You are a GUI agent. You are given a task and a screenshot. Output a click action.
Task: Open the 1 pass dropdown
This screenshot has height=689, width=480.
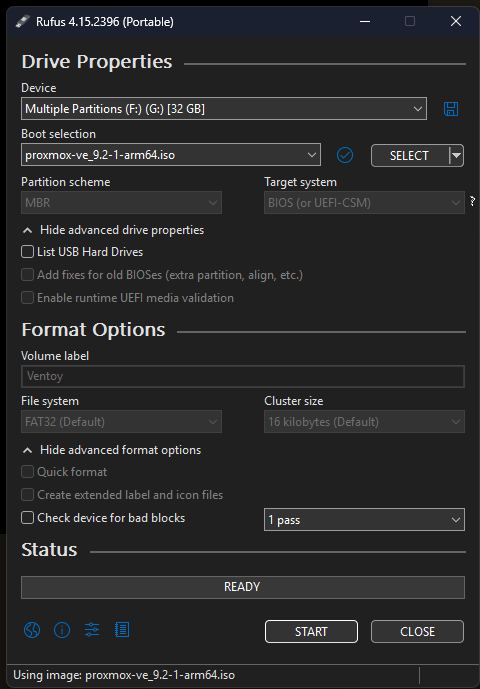(x=364, y=520)
